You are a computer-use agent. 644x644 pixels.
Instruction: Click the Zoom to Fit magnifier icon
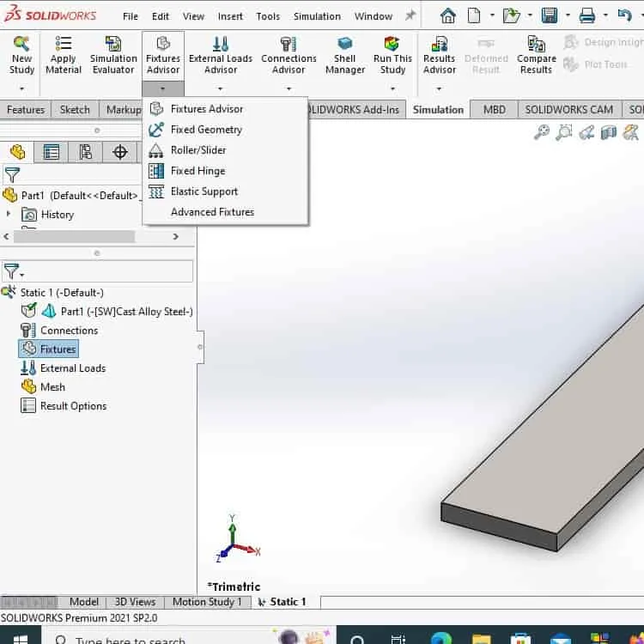click(x=542, y=132)
